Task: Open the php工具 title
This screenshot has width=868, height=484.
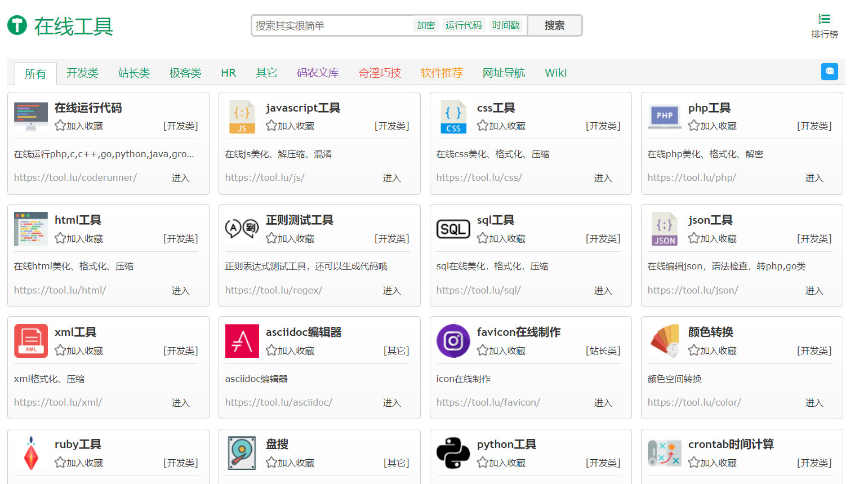Action: pos(709,108)
